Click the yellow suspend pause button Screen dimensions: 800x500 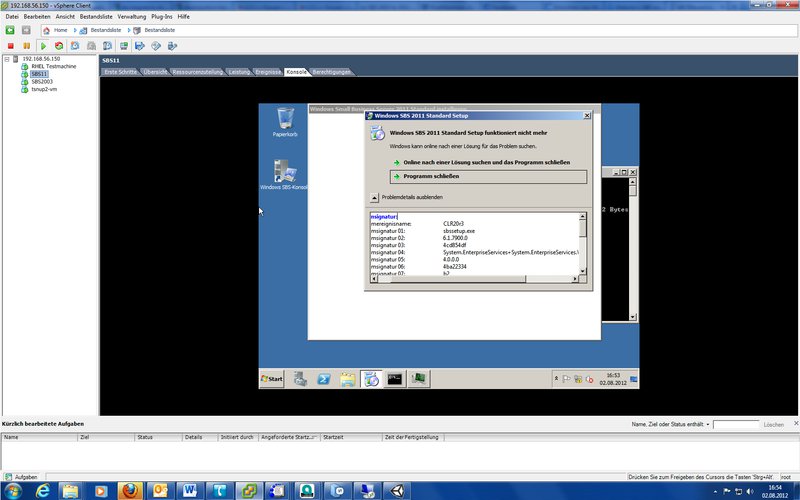(27, 46)
